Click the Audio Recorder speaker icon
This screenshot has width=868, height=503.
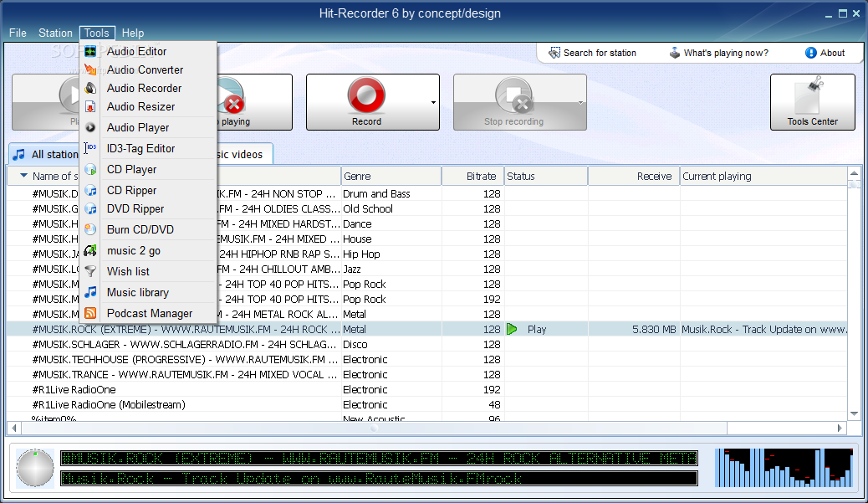point(90,88)
